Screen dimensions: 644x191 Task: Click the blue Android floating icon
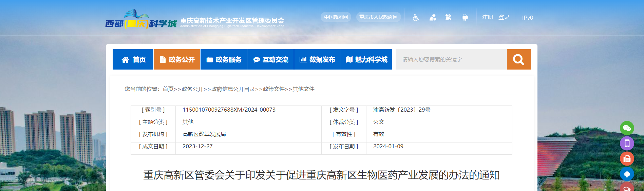click(627, 174)
